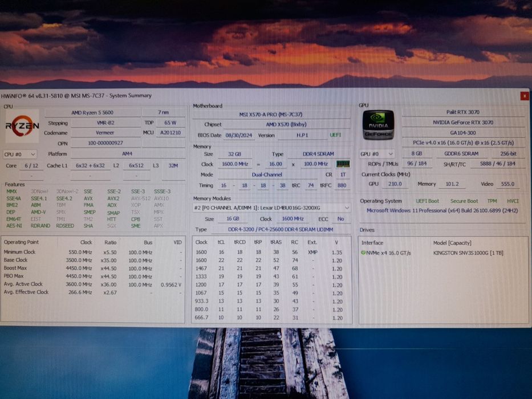Click the 1600.0 MHz memory clock field
Screen dimensions: 532x399
(235, 164)
